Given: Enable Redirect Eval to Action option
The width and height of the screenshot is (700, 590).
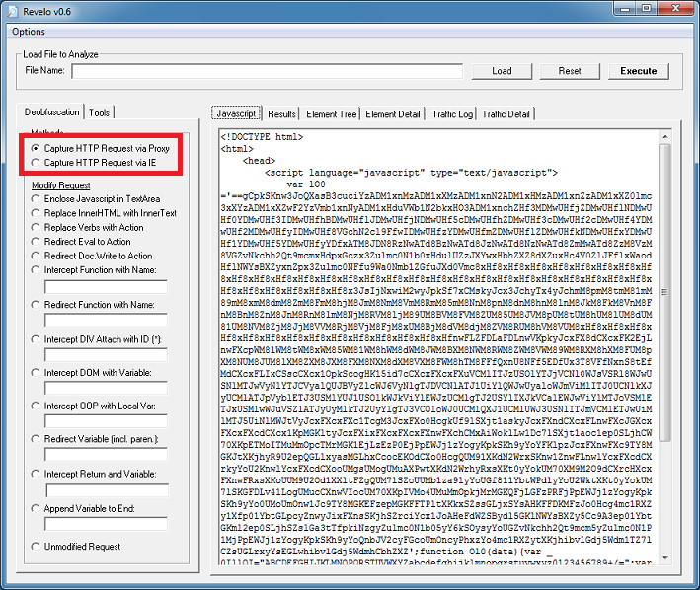Looking at the screenshot, I should [38, 241].
